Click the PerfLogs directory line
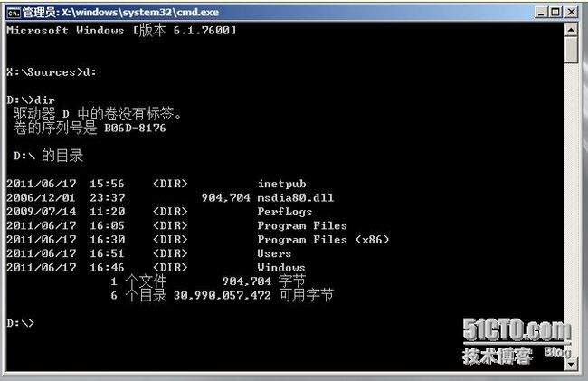The height and width of the screenshot is (381, 588). (159, 212)
